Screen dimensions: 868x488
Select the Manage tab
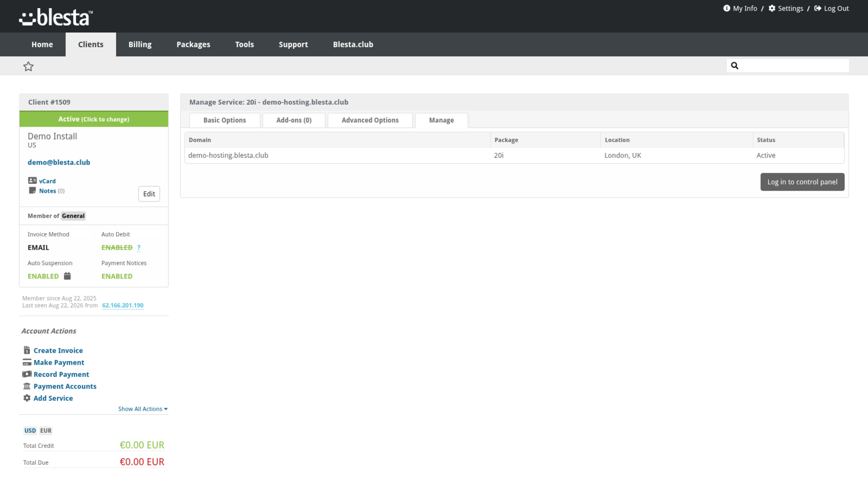point(441,120)
